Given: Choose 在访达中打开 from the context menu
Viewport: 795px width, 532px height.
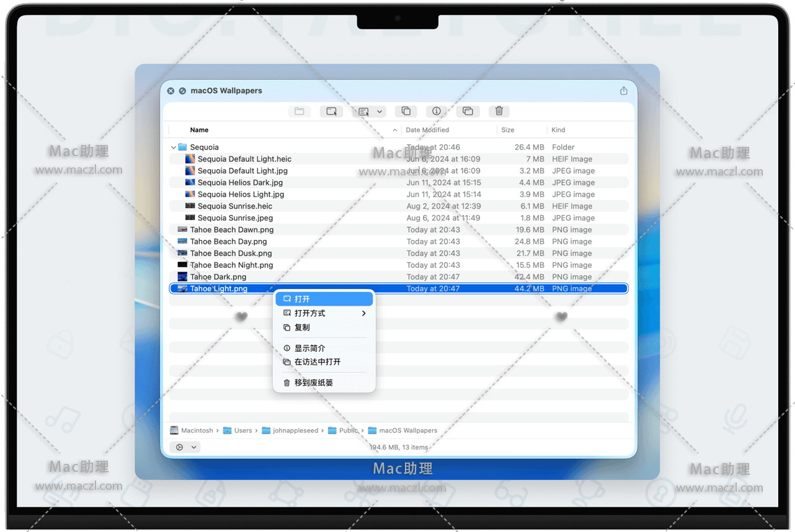Looking at the screenshot, I should pos(324,362).
